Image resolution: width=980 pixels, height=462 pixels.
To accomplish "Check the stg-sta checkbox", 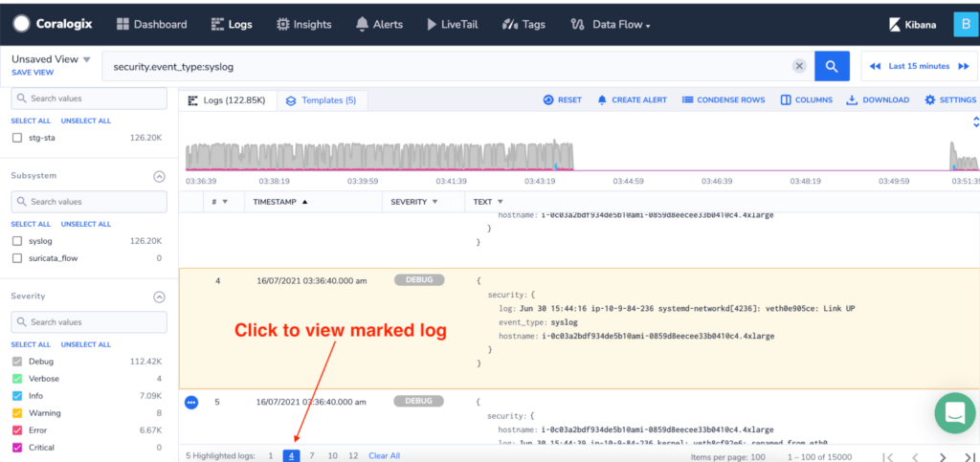I will pos(17,138).
